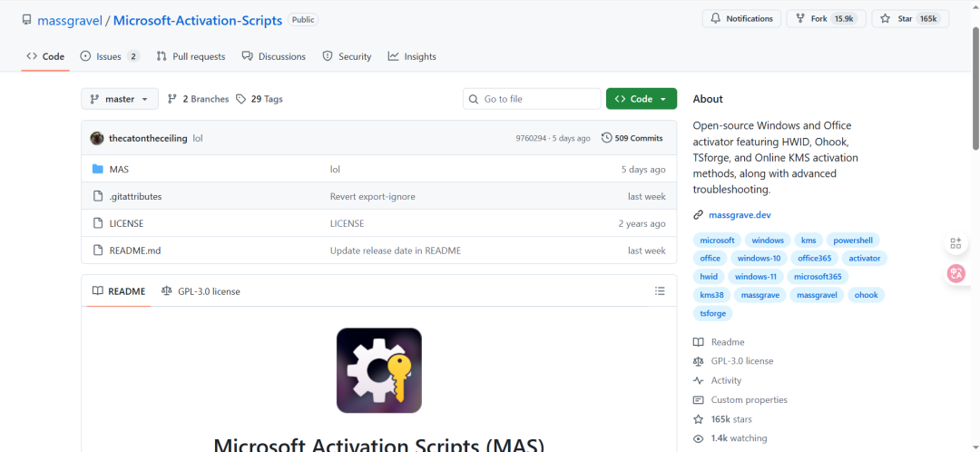
Task: Click the hwid topic tag
Action: click(709, 276)
